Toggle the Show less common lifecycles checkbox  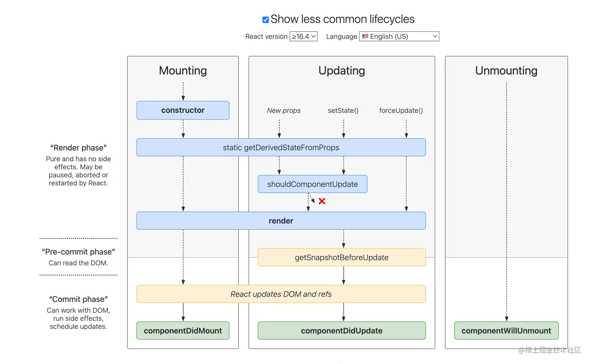click(265, 20)
